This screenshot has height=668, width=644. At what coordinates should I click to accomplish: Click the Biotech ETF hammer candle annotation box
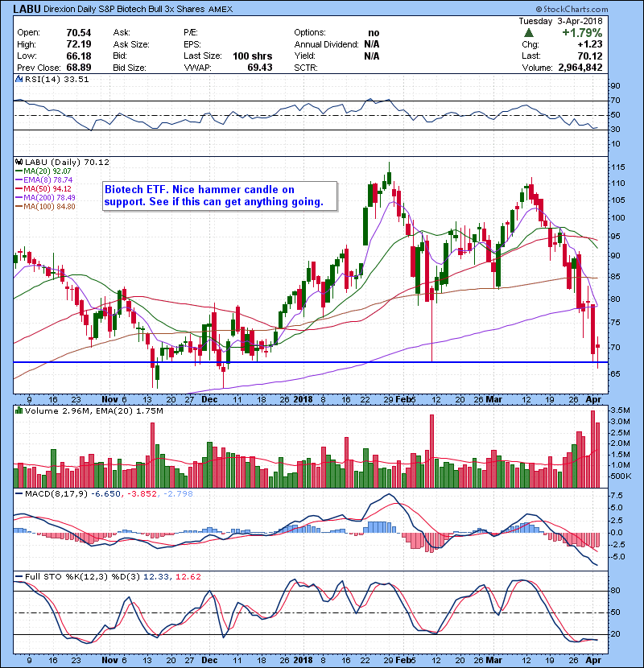click(x=220, y=196)
